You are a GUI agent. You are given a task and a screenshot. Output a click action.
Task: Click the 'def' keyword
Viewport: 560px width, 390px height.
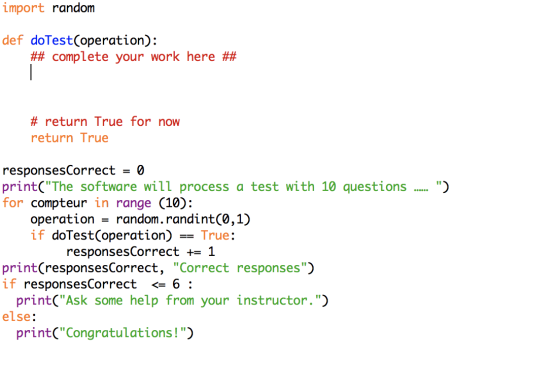coord(12,40)
